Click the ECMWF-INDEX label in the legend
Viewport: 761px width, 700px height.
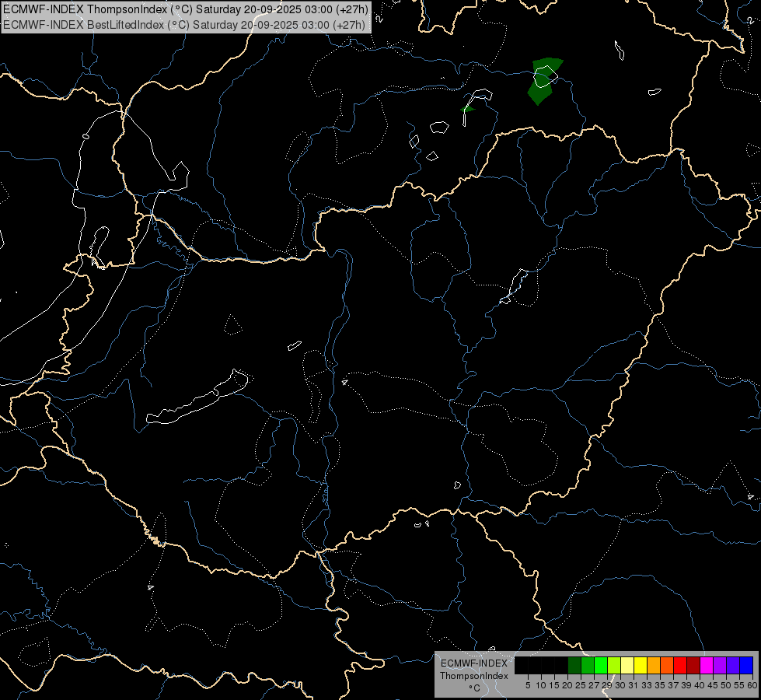click(x=473, y=663)
